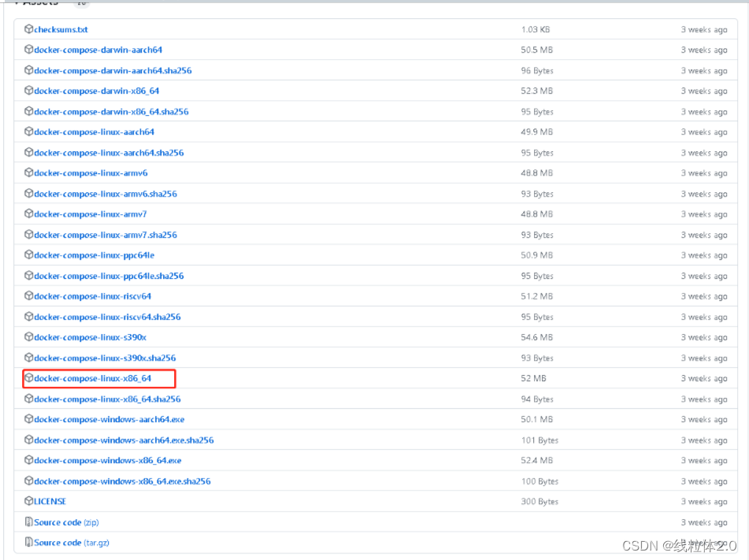The image size is (749, 560).
Task: Click package icon beside docker-compose-linux-aarch64.sha256
Action: coord(28,153)
